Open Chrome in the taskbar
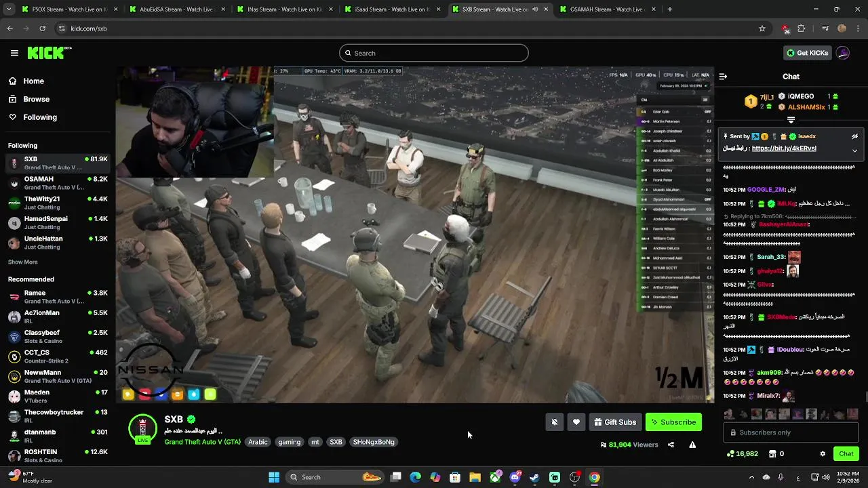Image resolution: width=868 pixels, height=488 pixels. point(594,477)
